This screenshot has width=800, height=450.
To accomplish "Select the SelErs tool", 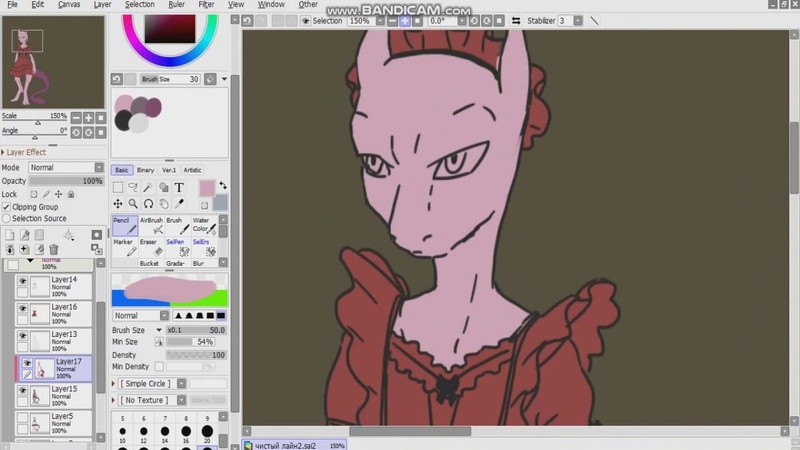I will (x=204, y=247).
